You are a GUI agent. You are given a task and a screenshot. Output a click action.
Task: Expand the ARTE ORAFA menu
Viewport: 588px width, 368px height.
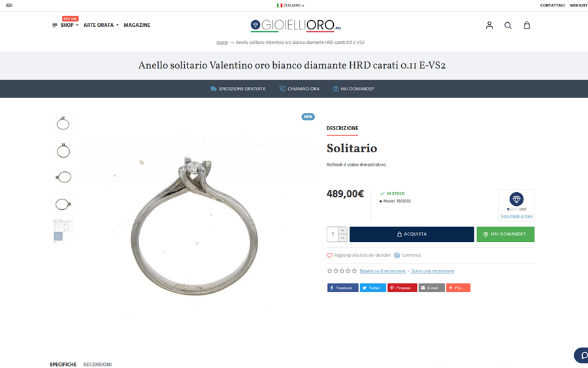tap(101, 25)
